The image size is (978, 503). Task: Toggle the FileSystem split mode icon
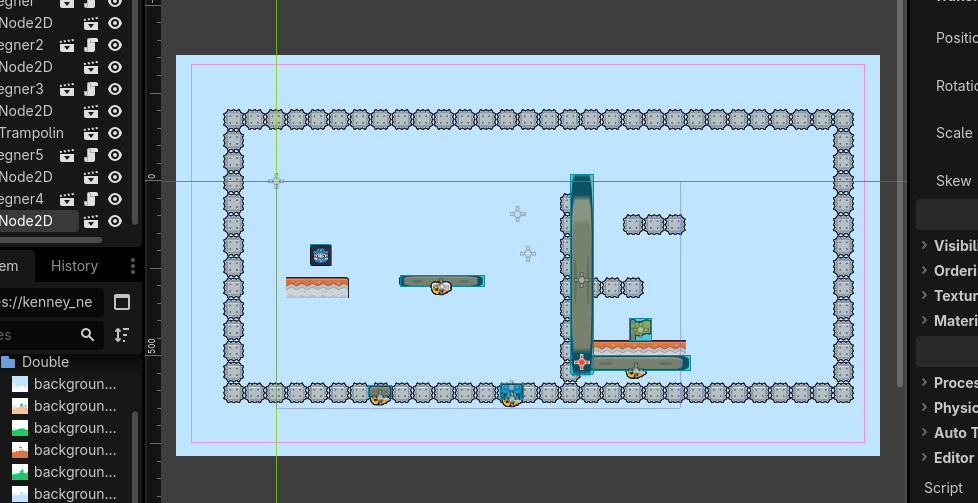[x=122, y=302]
